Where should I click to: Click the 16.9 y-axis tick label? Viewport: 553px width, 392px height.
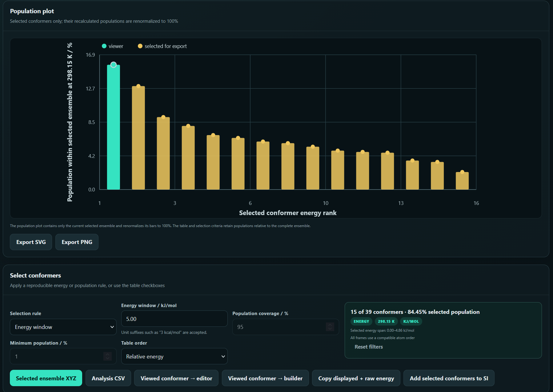[90, 55]
